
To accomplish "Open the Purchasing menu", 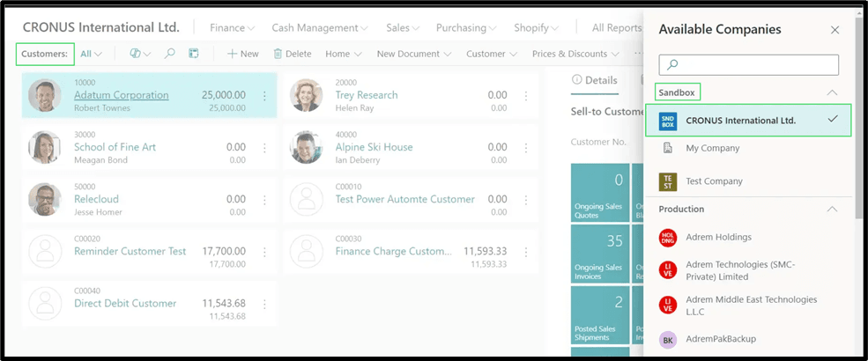I will coord(467,28).
